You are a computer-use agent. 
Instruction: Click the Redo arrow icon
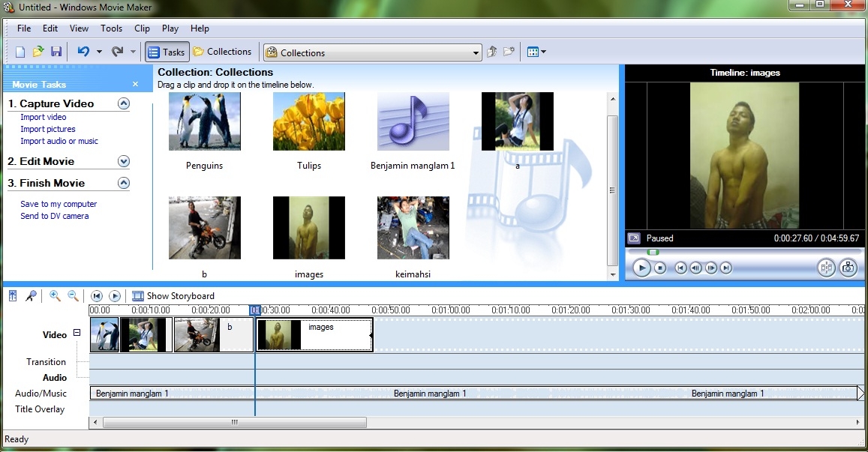(x=117, y=52)
